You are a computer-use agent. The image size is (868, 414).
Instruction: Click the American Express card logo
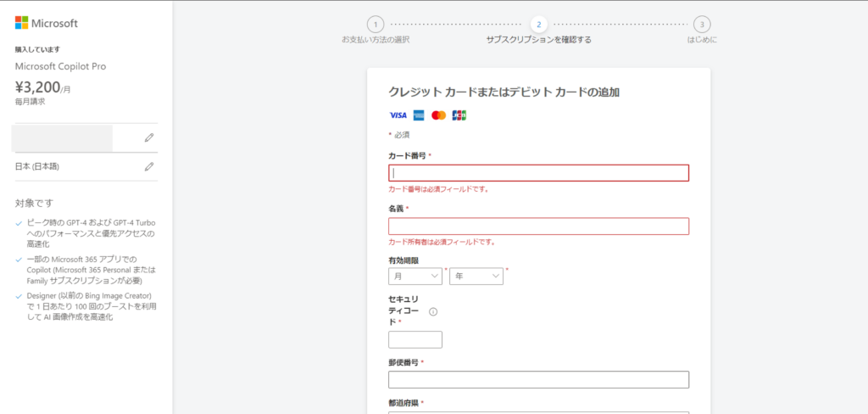coord(419,115)
